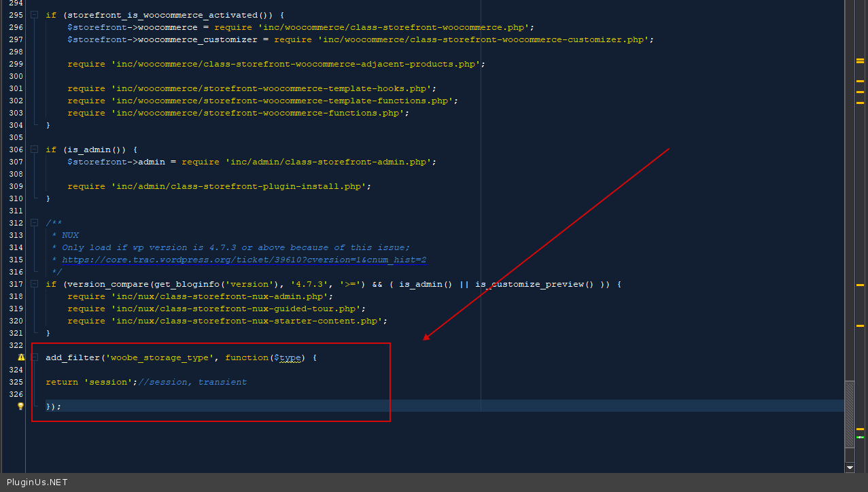Fold the NUX doc comment block
This screenshot has width=868, height=492.
tap(34, 223)
